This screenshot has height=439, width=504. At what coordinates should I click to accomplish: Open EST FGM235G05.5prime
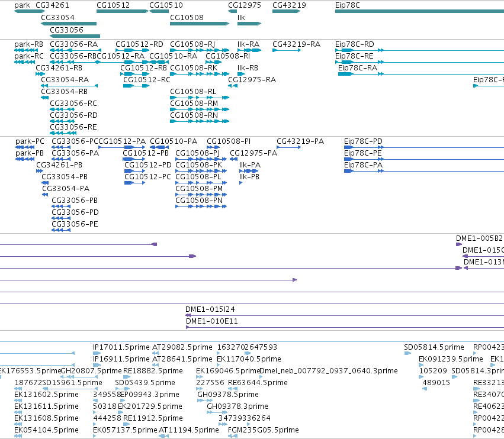pos(264,430)
